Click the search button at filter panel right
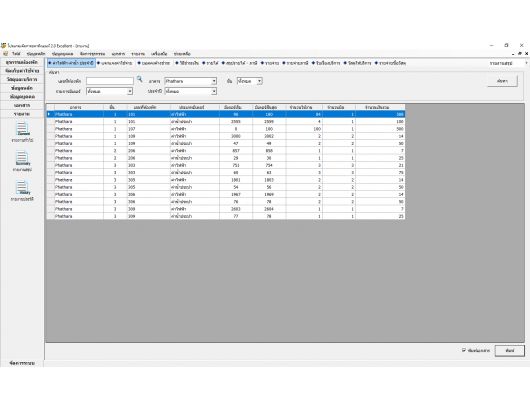The width and height of the screenshot is (530, 410). point(502,81)
